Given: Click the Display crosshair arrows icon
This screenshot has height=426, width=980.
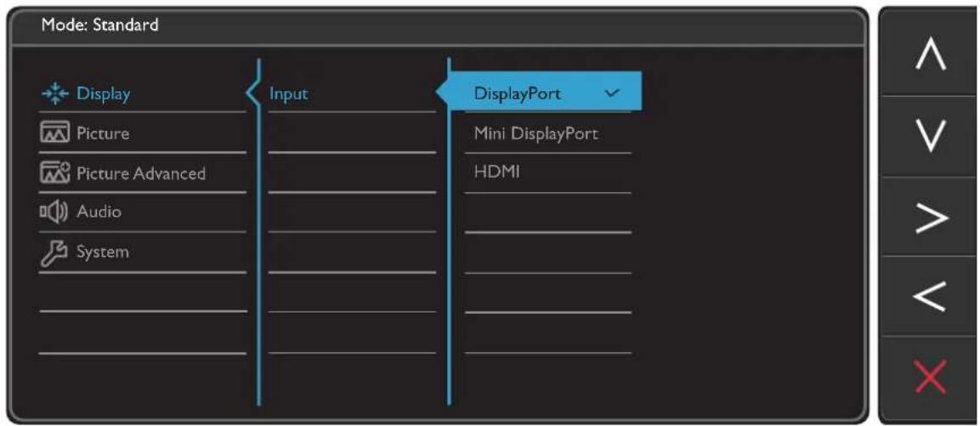Looking at the screenshot, I should pos(55,94).
